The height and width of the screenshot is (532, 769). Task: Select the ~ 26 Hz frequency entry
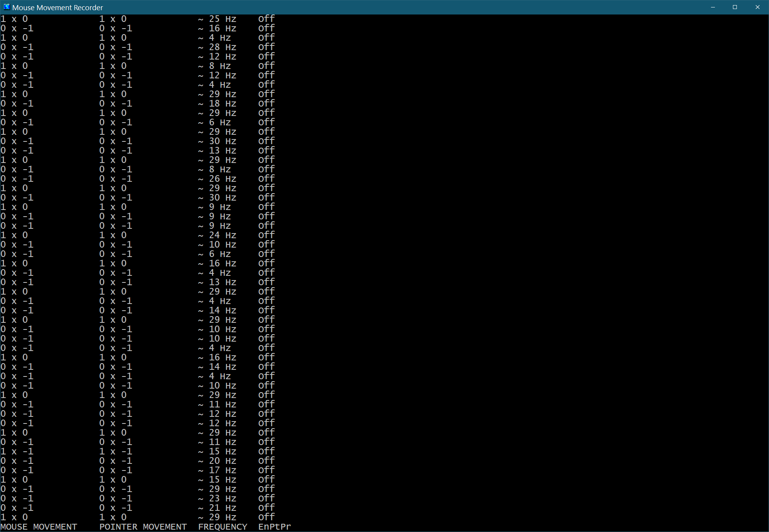(x=217, y=179)
